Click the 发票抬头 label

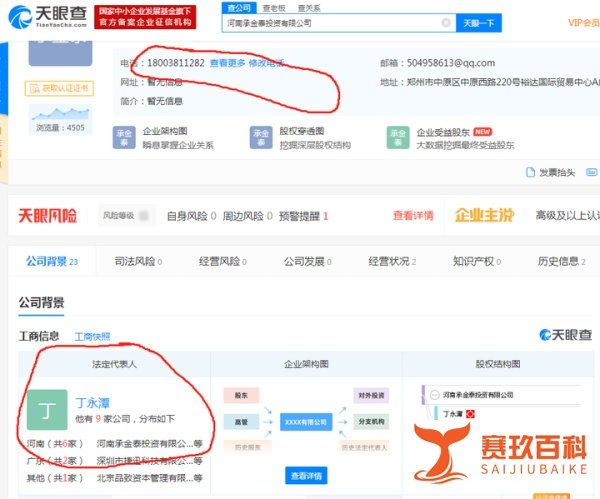tap(557, 173)
